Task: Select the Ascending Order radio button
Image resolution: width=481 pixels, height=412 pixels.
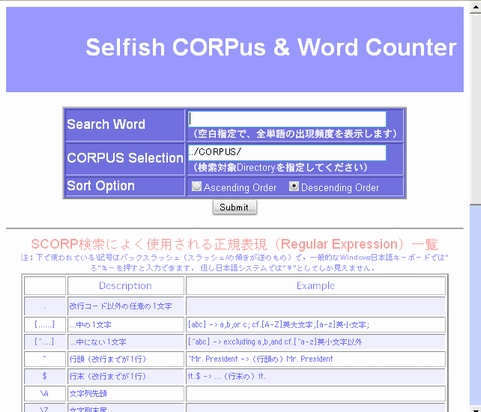Action: click(x=197, y=186)
